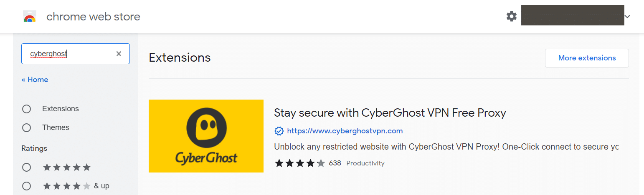
Task: Choose the 4 stars & up radio button
Action: coord(27,186)
